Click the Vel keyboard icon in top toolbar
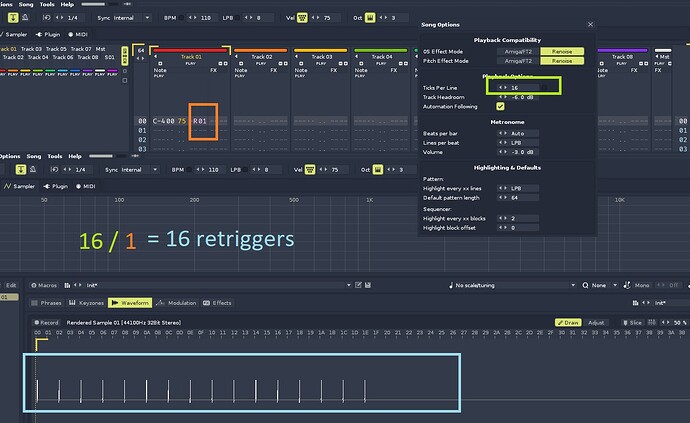This screenshot has width=690, height=423. (302, 18)
